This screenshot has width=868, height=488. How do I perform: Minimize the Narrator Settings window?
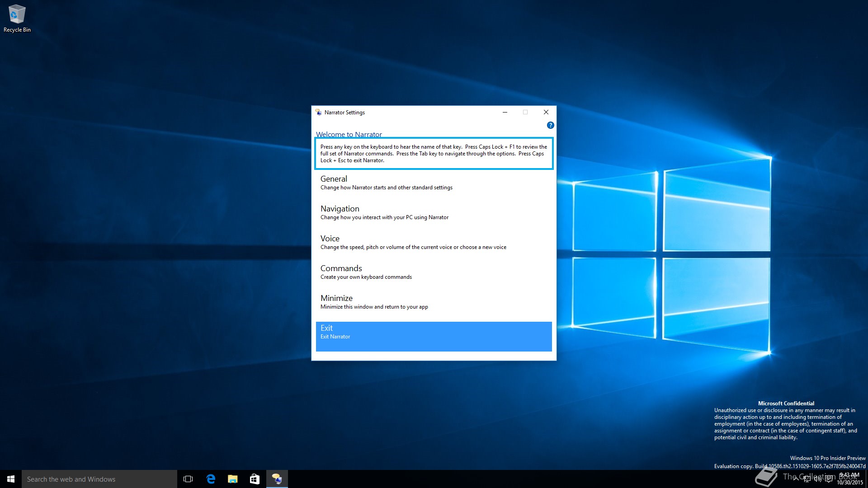(505, 112)
